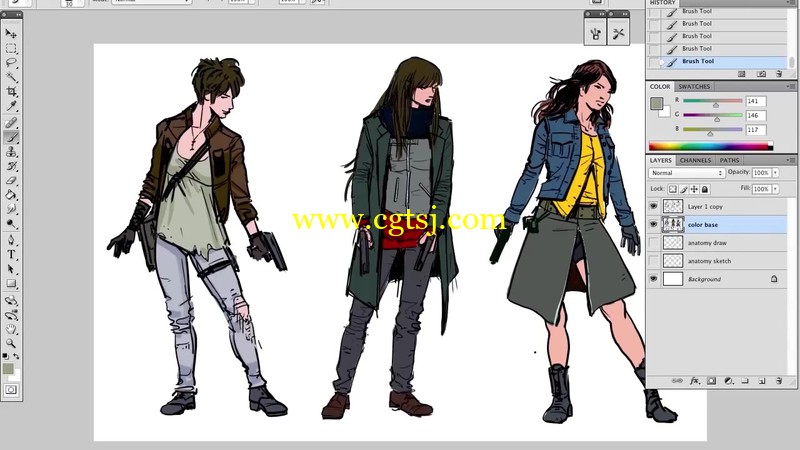Pick a color from the spectrum ramp

pos(710,147)
